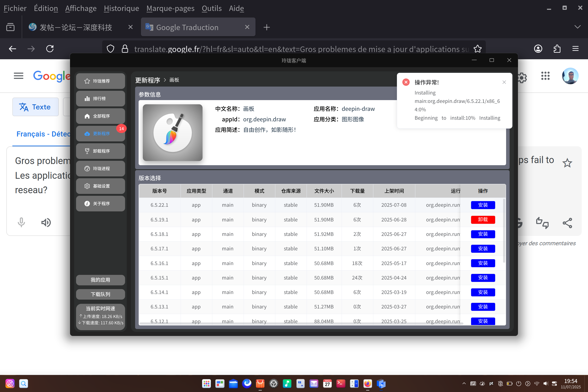Open Google apps grid in Translate
Screen dimensions: 588x392
coord(545,76)
